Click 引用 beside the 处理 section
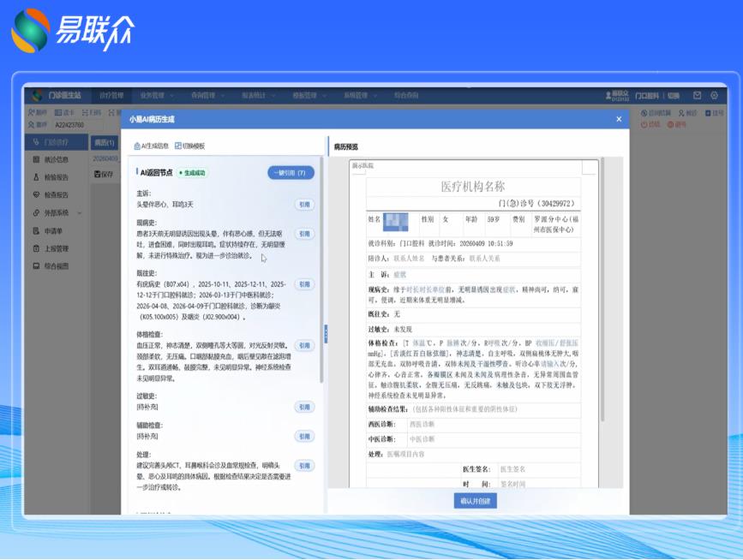The image size is (743, 560). point(304,466)
